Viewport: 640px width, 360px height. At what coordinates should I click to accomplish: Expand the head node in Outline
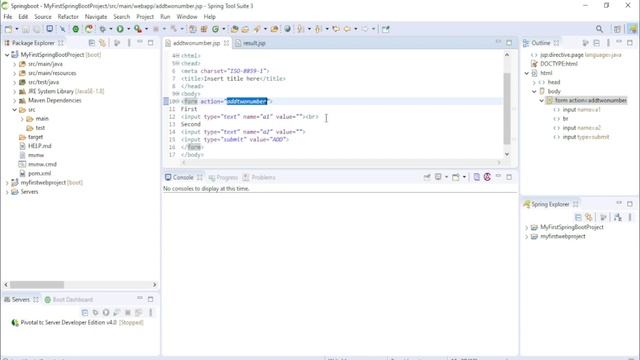click(x=534, y=82)
